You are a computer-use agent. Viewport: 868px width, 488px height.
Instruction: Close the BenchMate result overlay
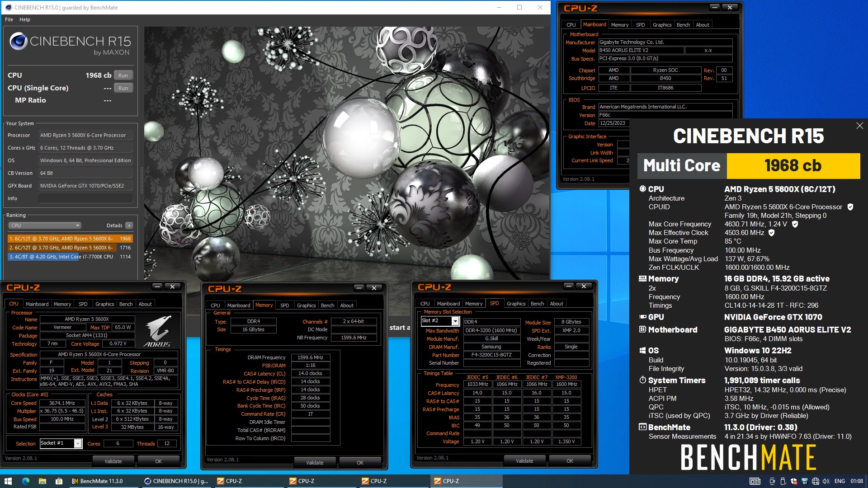click(x=859, y=126)
